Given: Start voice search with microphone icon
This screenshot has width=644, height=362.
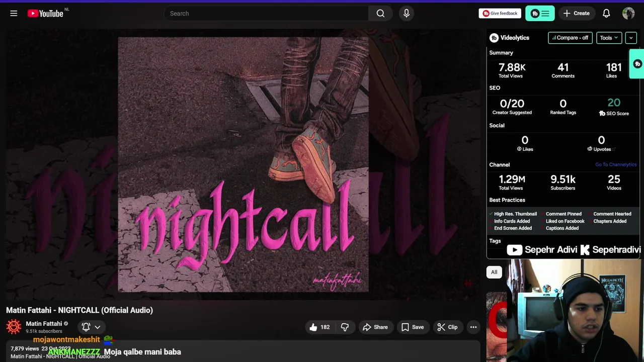Looking at the screenshot, I should click(407, 14).
